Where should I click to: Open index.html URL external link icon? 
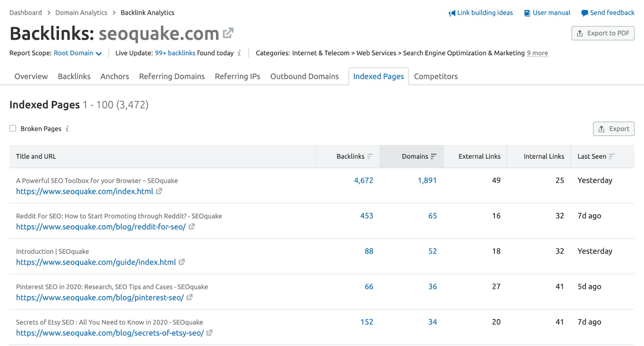click(159, 191)
